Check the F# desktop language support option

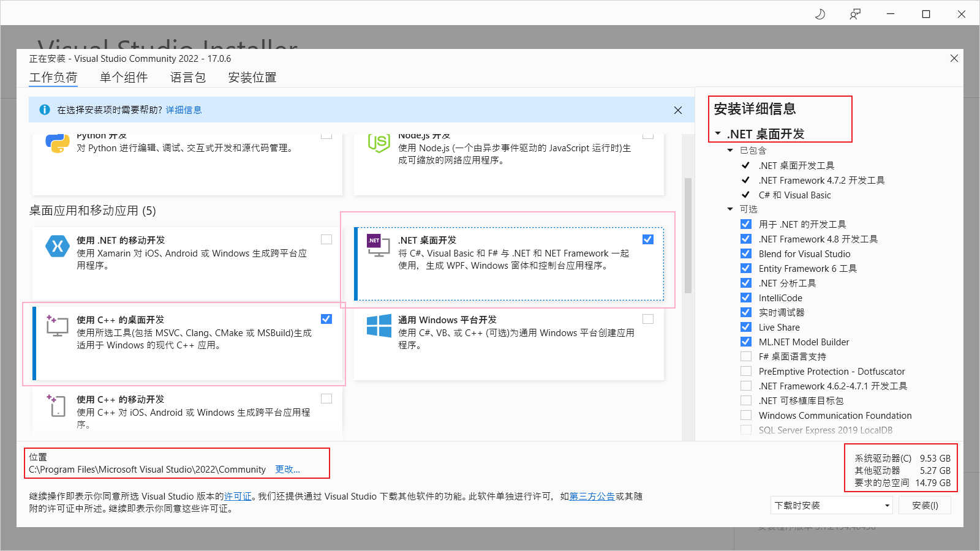[746, 356]
